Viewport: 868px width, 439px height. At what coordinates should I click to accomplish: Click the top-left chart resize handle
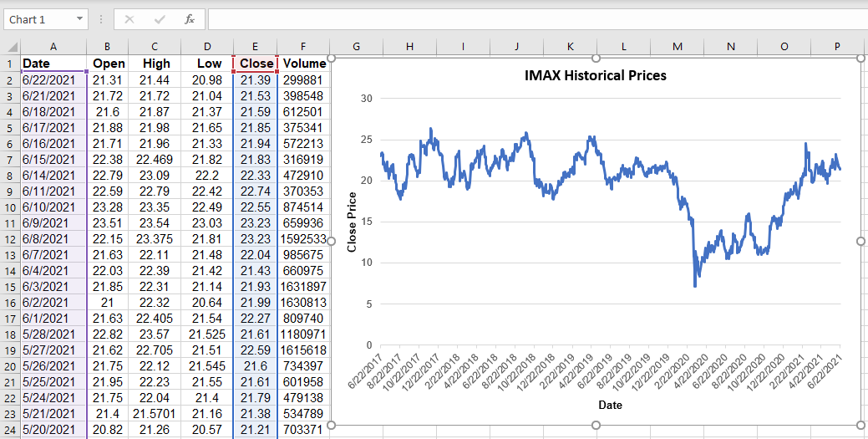point(332,58)
